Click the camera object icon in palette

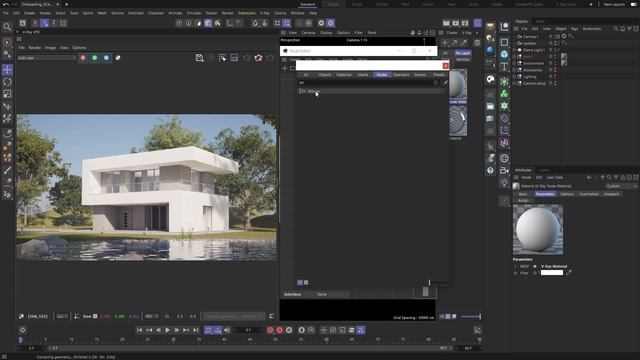point(504,170)
